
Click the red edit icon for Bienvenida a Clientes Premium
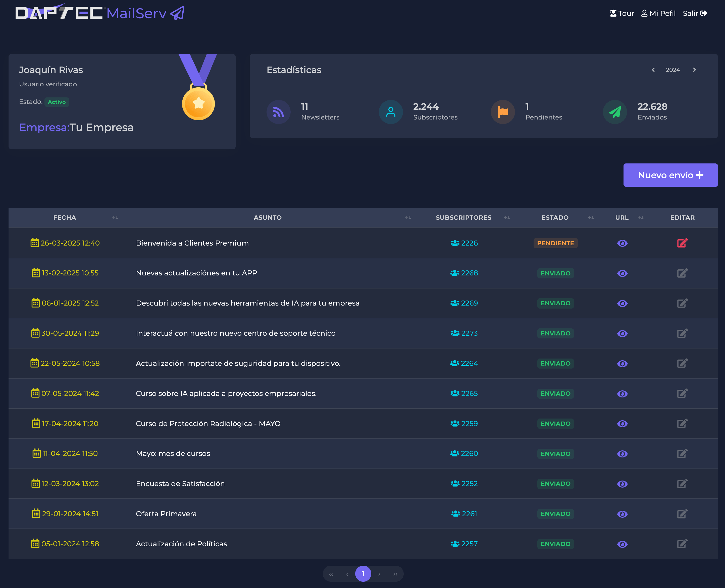(x=682, y=243)
